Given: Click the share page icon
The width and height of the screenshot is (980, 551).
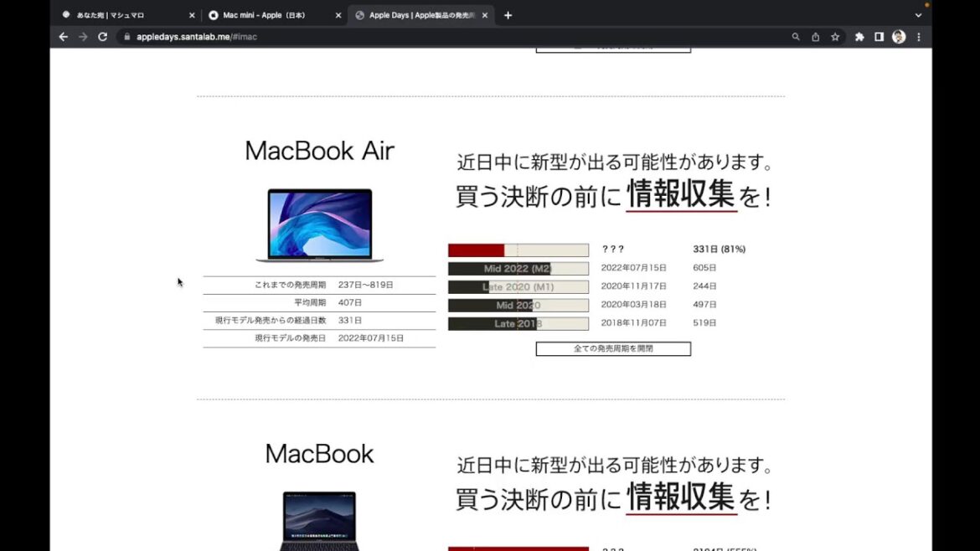Looking at the screenshot, I should (x=815, y=37).
